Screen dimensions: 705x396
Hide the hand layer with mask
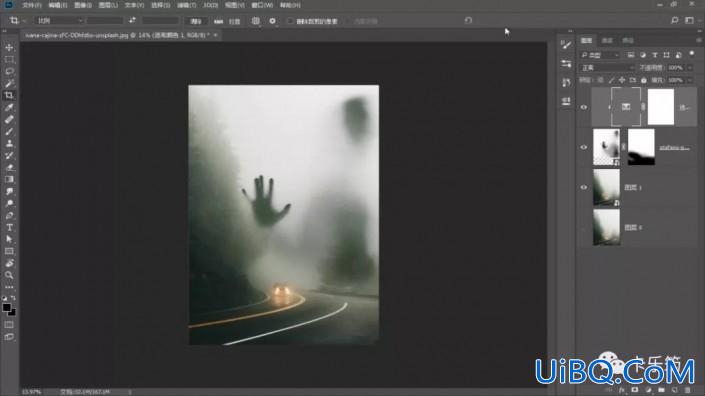(x=584, y=147)
